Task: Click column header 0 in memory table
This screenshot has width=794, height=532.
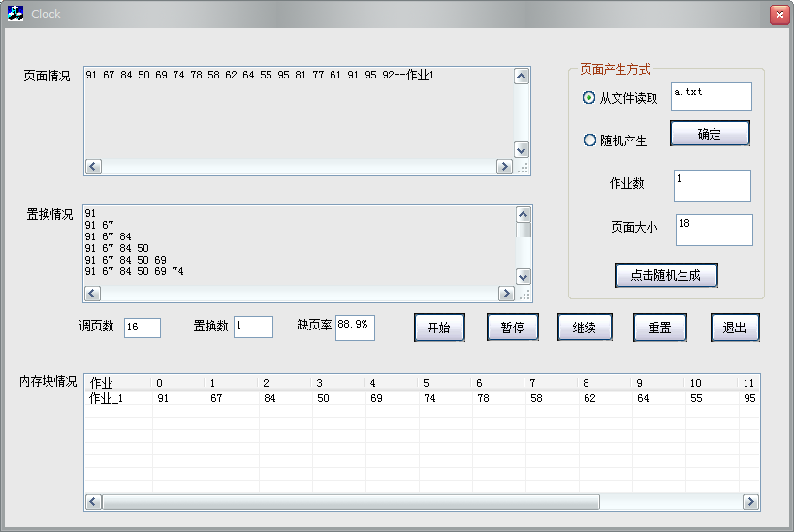Action: coord(178,383)
